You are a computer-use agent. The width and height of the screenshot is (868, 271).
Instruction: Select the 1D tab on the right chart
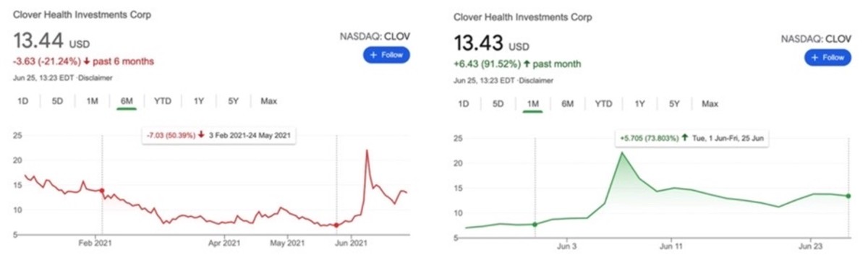[x=464, y=104]
